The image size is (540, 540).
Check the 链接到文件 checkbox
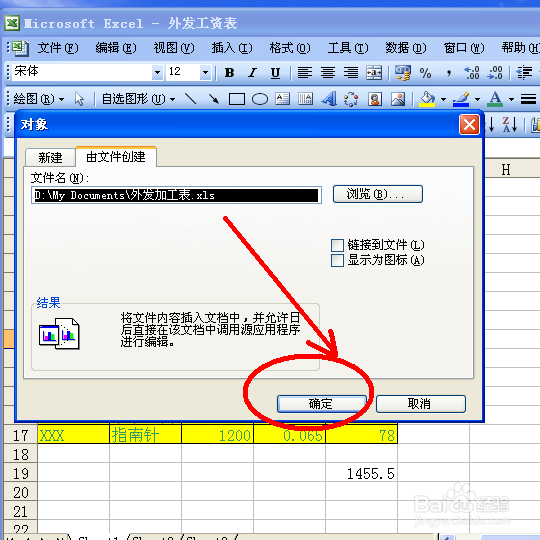click(x=337, y=245)
